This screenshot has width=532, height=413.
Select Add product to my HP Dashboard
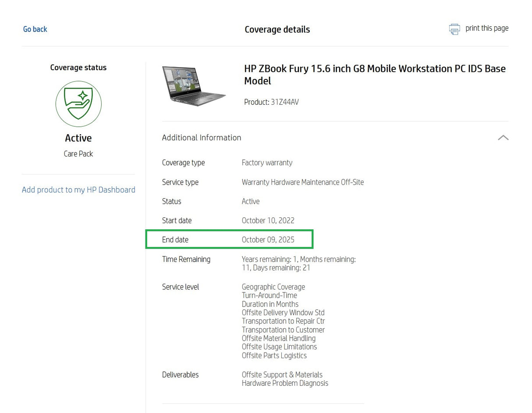point(78,190)
